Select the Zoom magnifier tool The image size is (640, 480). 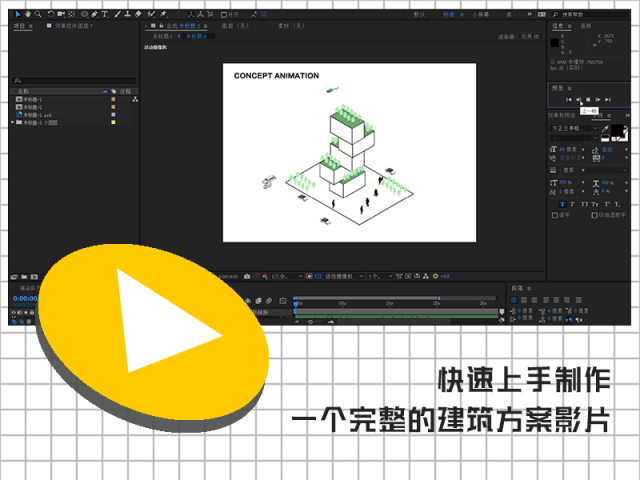[x=38, y=14]
